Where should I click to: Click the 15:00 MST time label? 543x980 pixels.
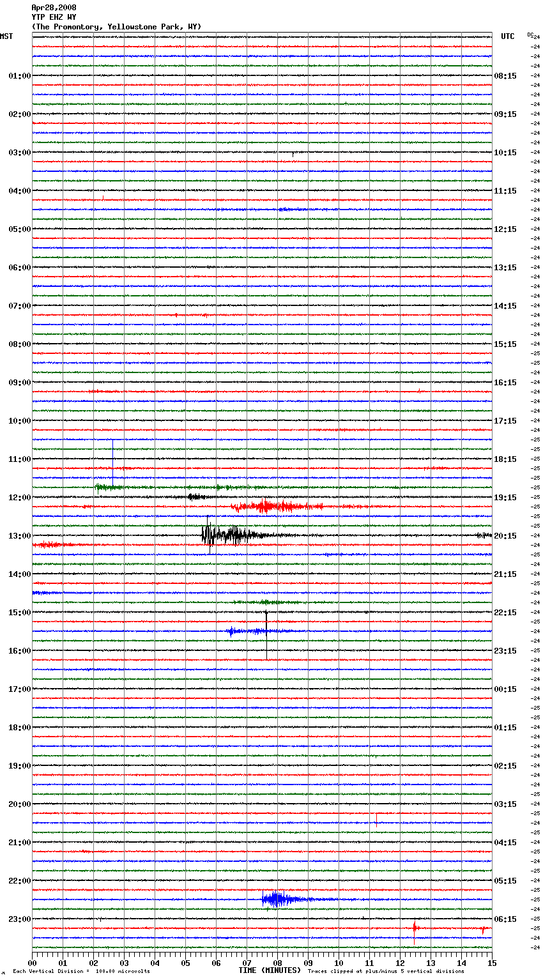19,613
